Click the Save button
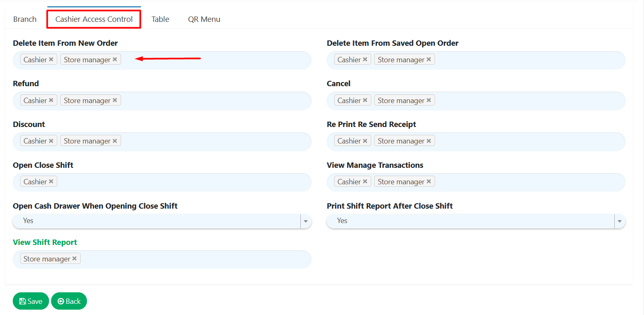The height and width of the screenshot is (315, 644). pos(30,301)
